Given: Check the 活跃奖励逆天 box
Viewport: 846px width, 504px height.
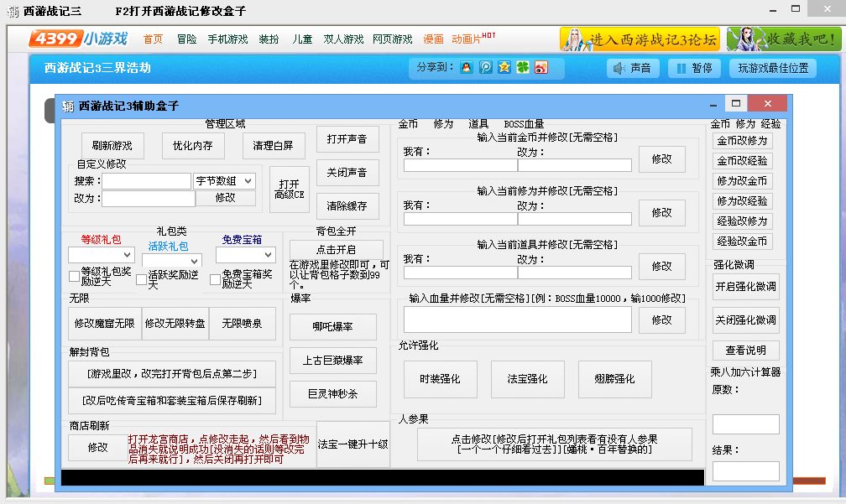Looking at the screenshot, I should 142,279.
